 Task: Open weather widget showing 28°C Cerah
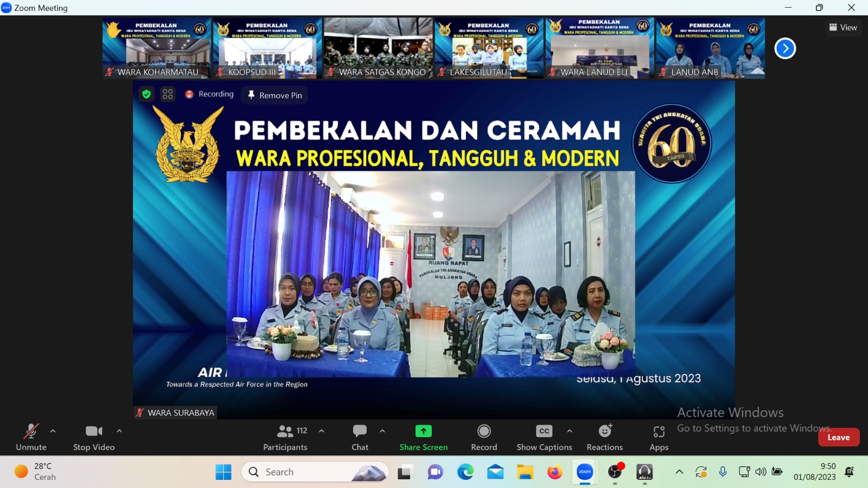click(x=35, y=472)
